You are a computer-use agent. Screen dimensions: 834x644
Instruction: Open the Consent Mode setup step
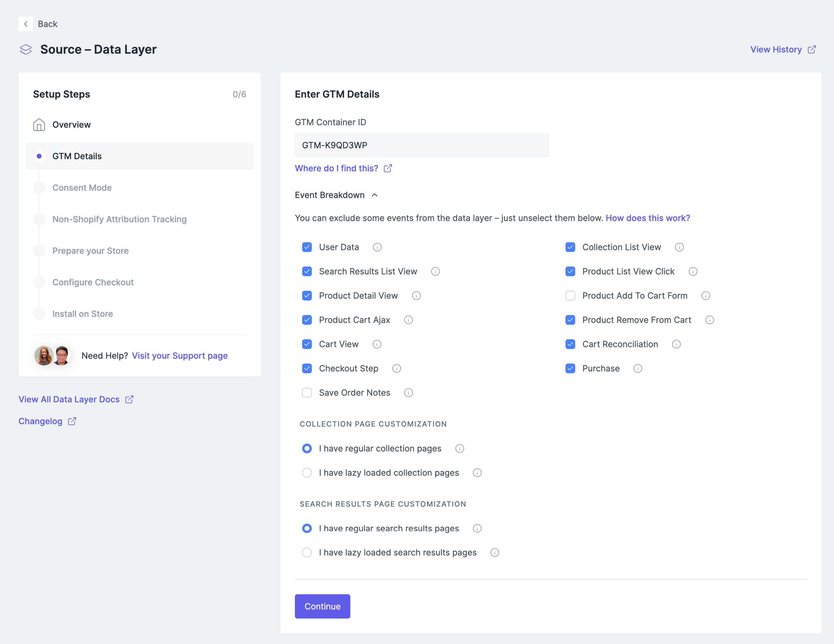click(x=82, y=188)
